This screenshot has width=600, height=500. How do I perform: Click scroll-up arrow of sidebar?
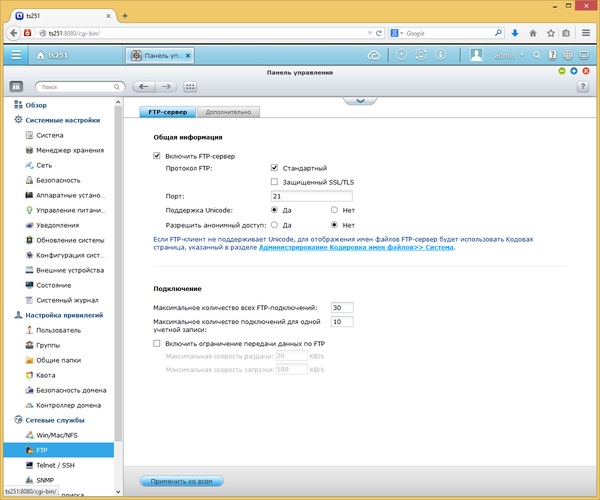pos(118,102)
